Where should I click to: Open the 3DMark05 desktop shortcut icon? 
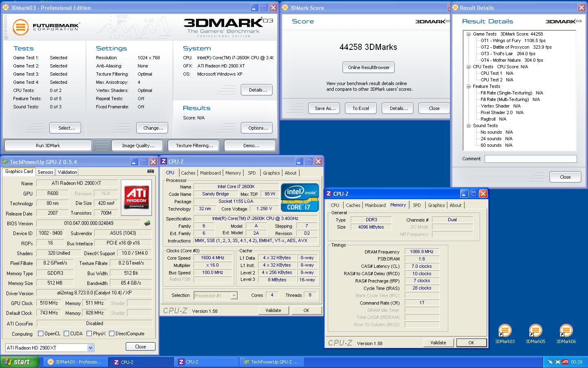(x=535, y=330)
